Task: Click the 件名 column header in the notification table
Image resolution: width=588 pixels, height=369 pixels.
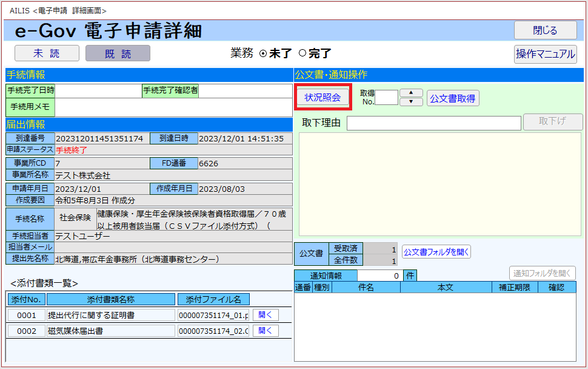Action: pyautogui.click(x=366, y=288)
